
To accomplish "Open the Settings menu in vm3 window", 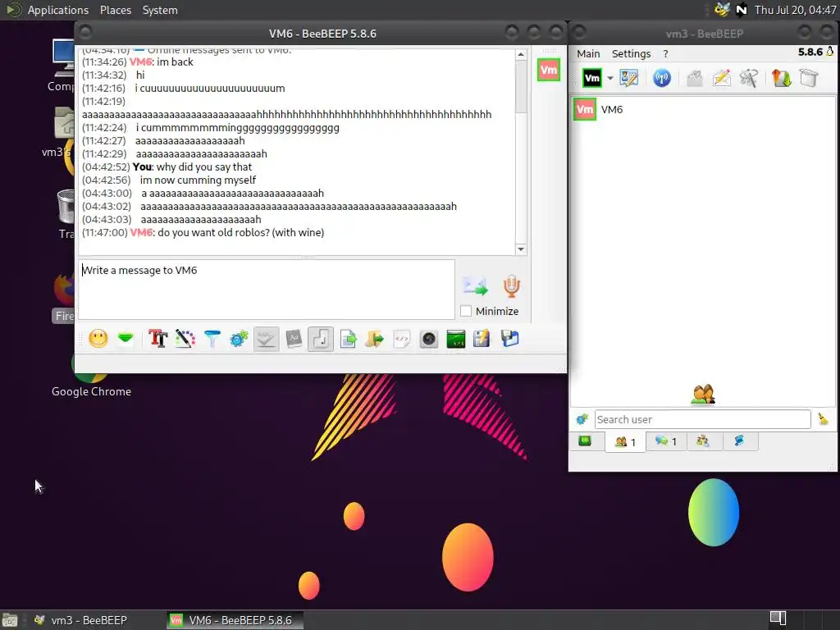I will click(631, 53).
